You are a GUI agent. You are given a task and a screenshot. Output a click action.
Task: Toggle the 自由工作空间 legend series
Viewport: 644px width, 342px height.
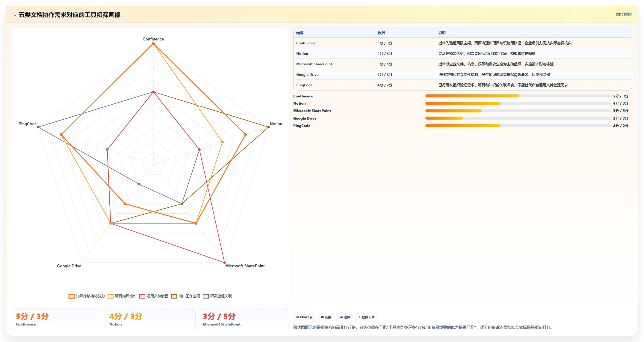coord(185,296)
